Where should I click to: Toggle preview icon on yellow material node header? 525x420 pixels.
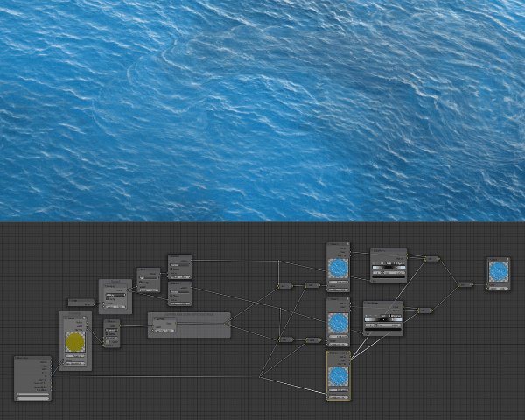(x=84, y=318)
